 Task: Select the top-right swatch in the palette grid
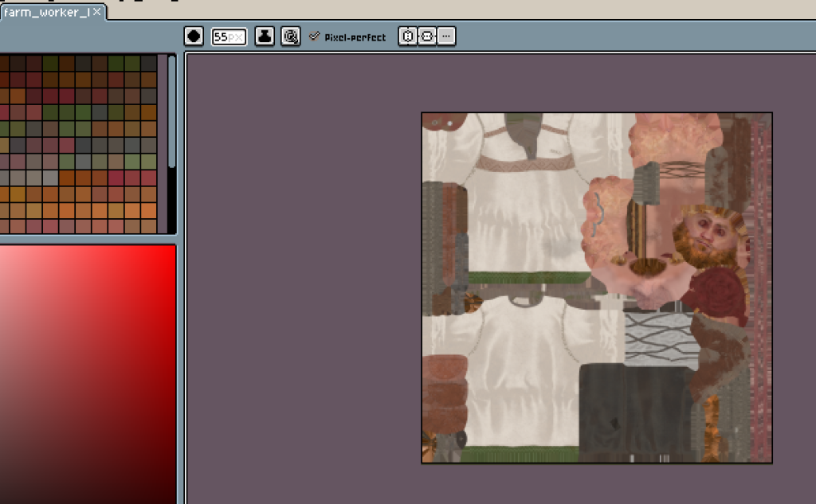149,63
